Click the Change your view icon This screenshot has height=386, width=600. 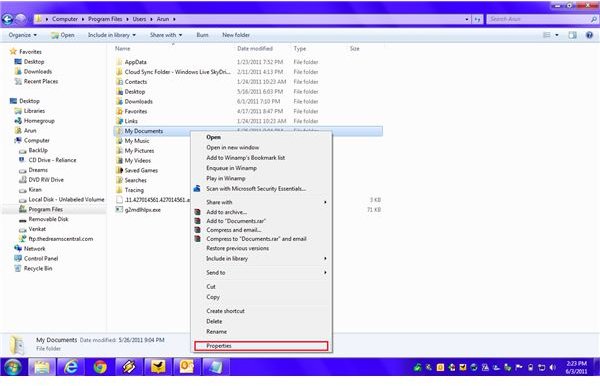pyautogui.click(x=547, y=35)
